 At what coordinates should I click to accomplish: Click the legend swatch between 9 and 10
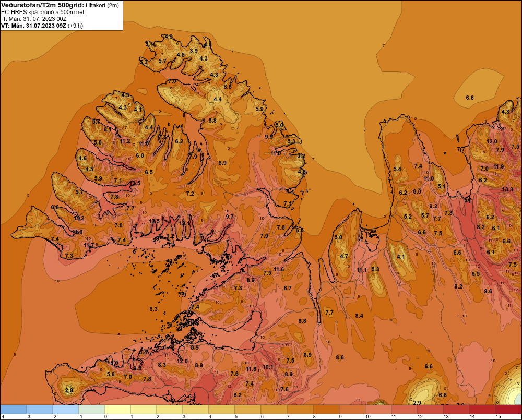click(352, 410)
